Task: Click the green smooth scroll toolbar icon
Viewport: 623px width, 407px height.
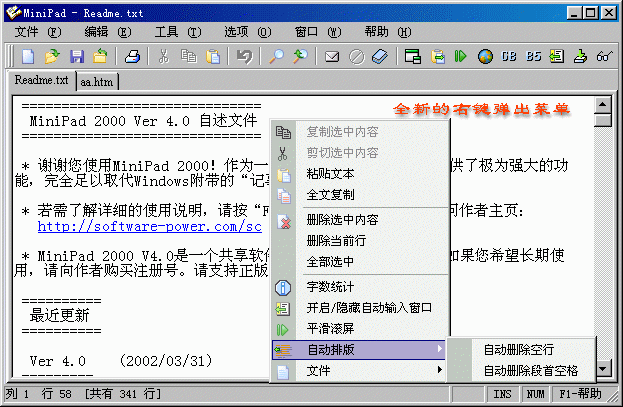Action: coord(460,56)
